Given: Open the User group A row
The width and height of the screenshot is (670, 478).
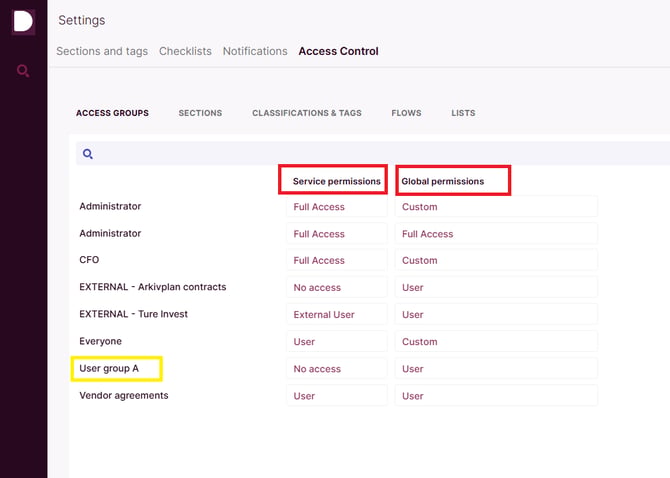Looking at the screenshot, I should tap(109, 368).
